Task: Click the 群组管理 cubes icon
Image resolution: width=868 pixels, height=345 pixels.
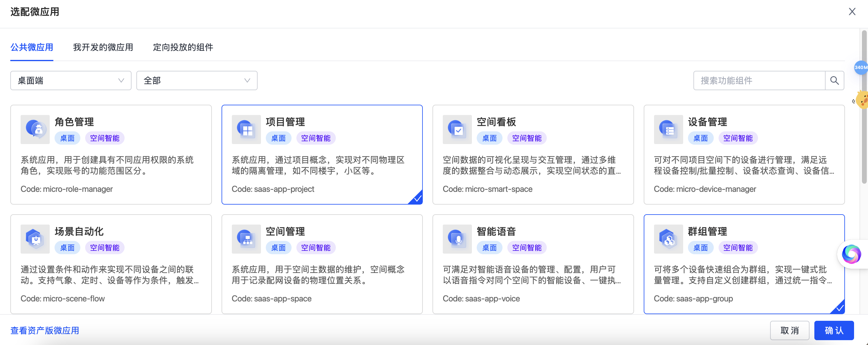Action: point(668,239)
